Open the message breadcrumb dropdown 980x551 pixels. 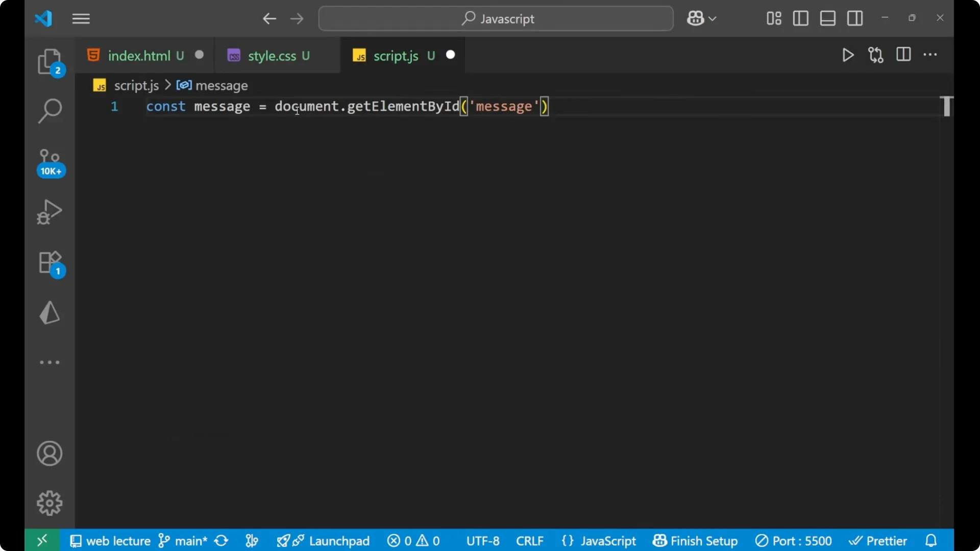click(222, 86)
